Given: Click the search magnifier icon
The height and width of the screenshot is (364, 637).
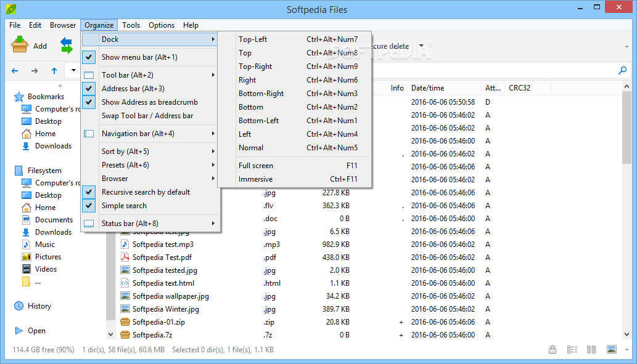Looking at the screenshot, I should (x=622, y=71).
